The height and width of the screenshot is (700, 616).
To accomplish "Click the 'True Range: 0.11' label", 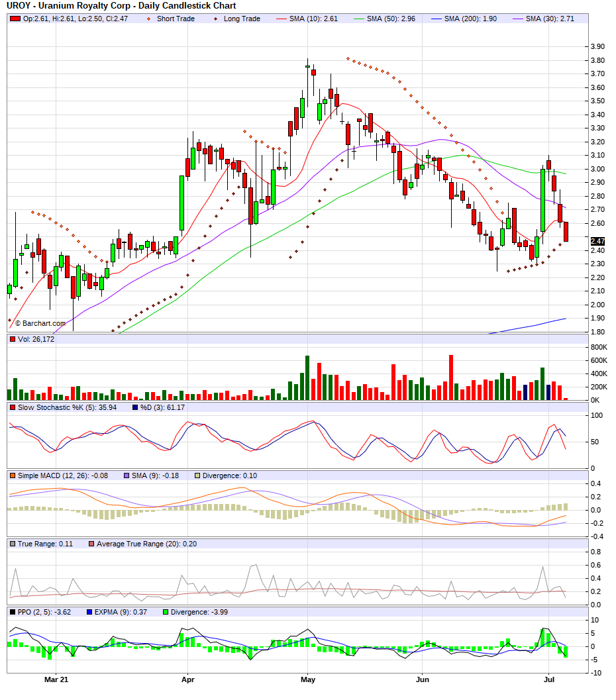I will [45, 544].
